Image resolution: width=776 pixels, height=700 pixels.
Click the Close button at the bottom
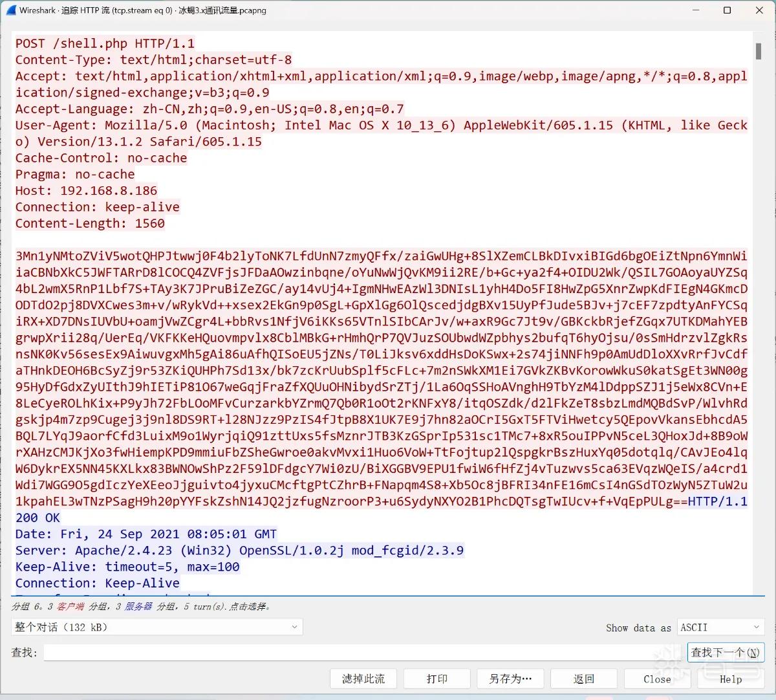coord(657,679)
